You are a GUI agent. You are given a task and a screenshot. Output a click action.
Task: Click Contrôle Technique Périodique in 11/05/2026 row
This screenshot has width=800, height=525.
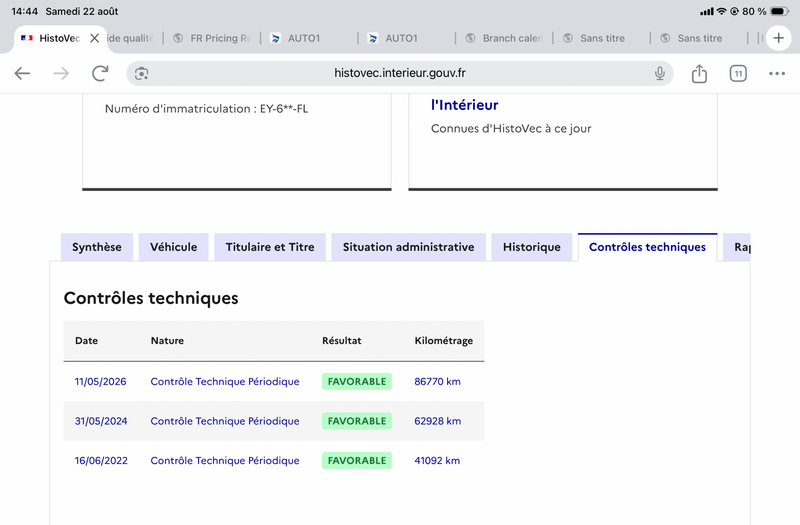(224, 382)
